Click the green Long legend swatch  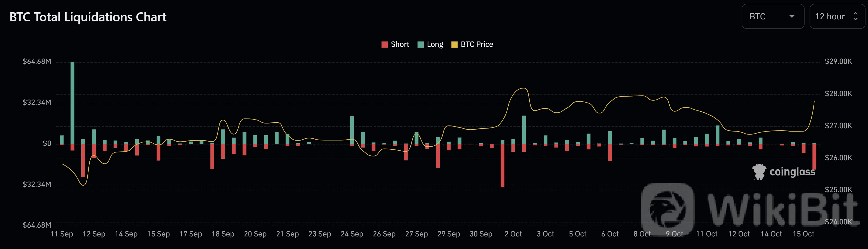pyautogui.click(x=421, y=45)
